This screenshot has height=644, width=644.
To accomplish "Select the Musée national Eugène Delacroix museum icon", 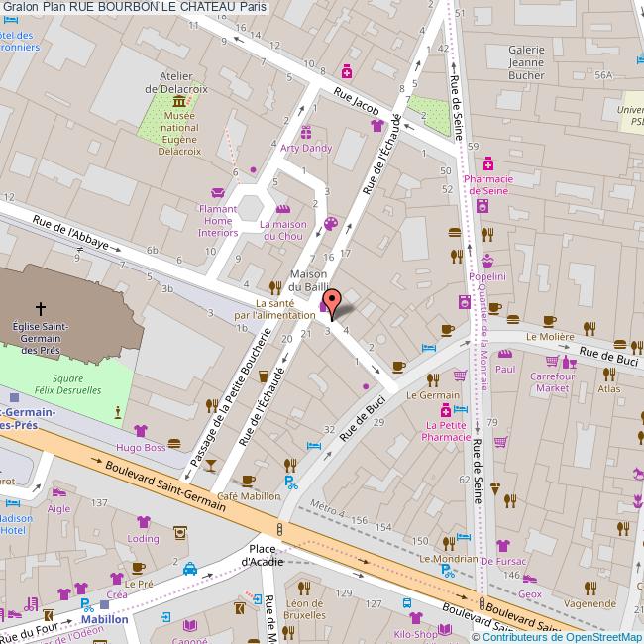I will 180,103.
